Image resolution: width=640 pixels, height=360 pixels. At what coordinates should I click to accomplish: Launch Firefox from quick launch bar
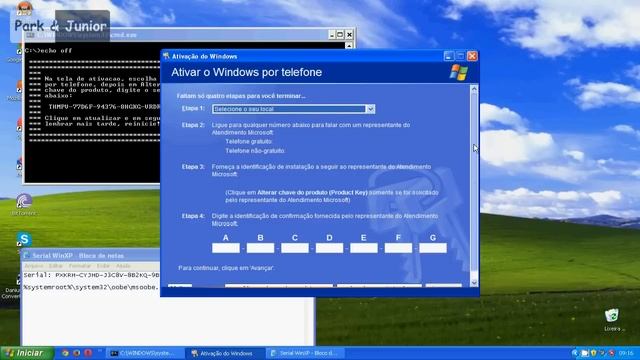pyautogui.click(x=76, y=353)
